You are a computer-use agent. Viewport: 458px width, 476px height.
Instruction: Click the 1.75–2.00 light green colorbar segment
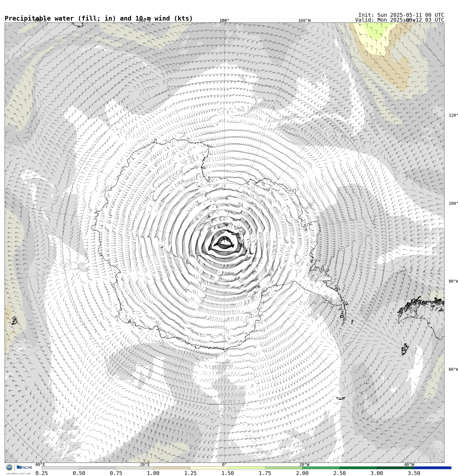tap(283, 468)
